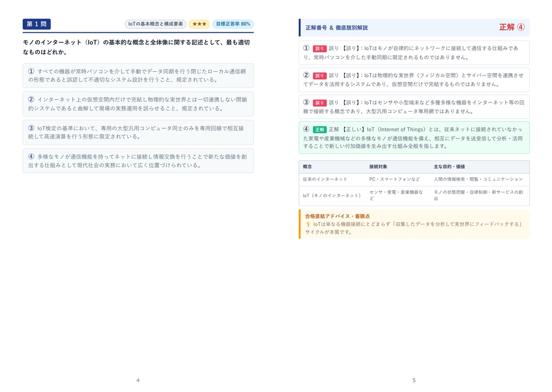Viewport: 552px width, 392px height.
Task: Click the モノの状態把握・自律制御 table cell
Action: click(479, 195)
